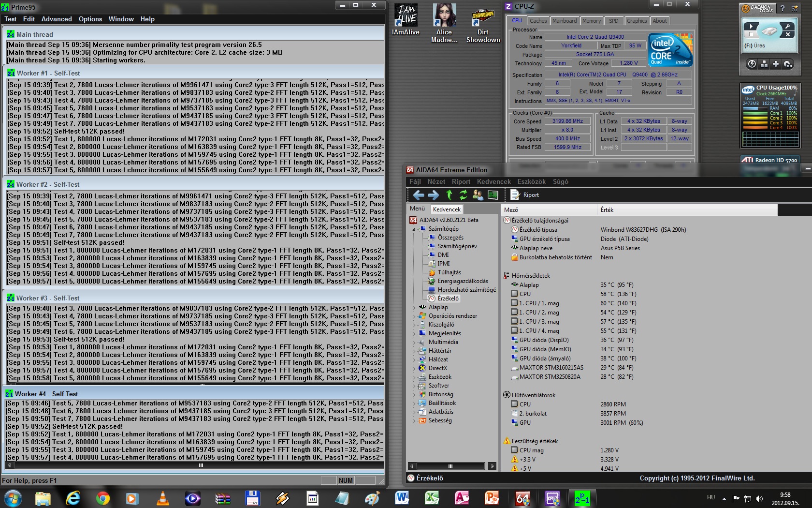Select the Összegzés tree item

[x=450, y=238]
